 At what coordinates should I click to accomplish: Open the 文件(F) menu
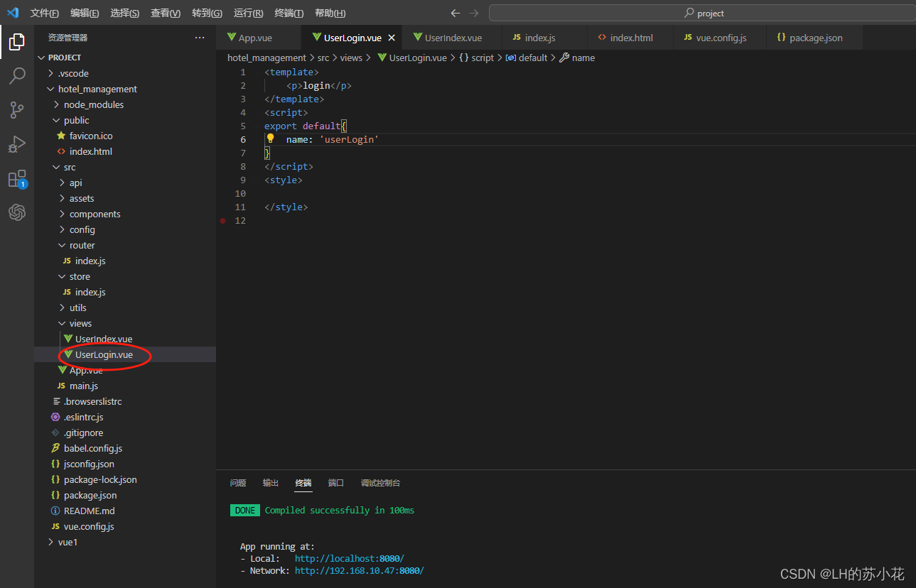(x=45, y=13)
